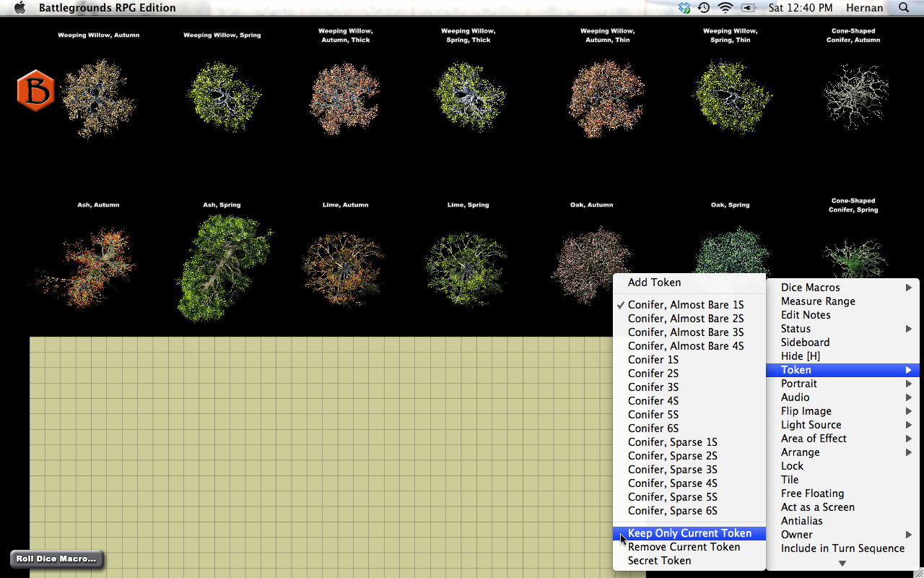Image resolution: width=924 pixels, height=578 pixels.
Task: Choose Keep Only Current Token
Action: 689,533
